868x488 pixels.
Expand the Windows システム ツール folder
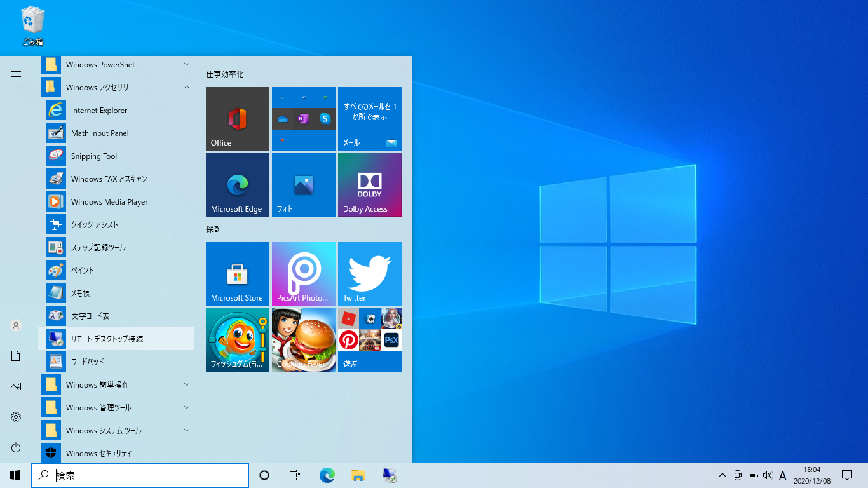116,430
